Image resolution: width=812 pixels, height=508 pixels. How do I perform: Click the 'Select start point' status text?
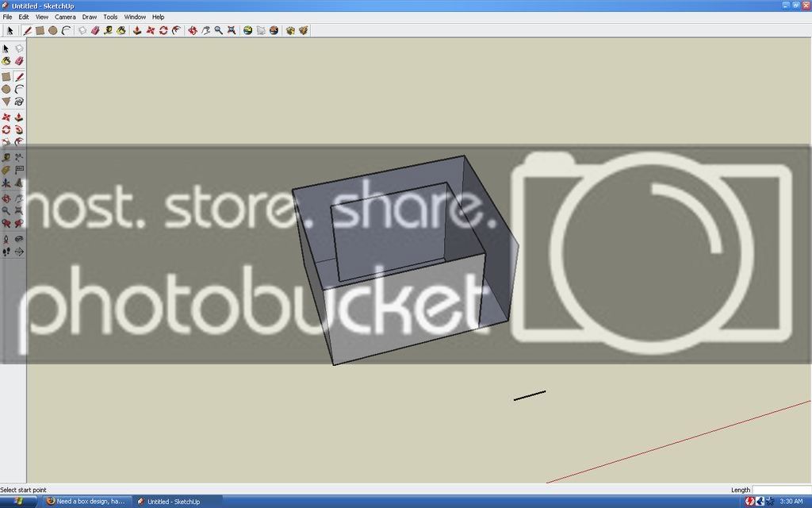[23, 490]
